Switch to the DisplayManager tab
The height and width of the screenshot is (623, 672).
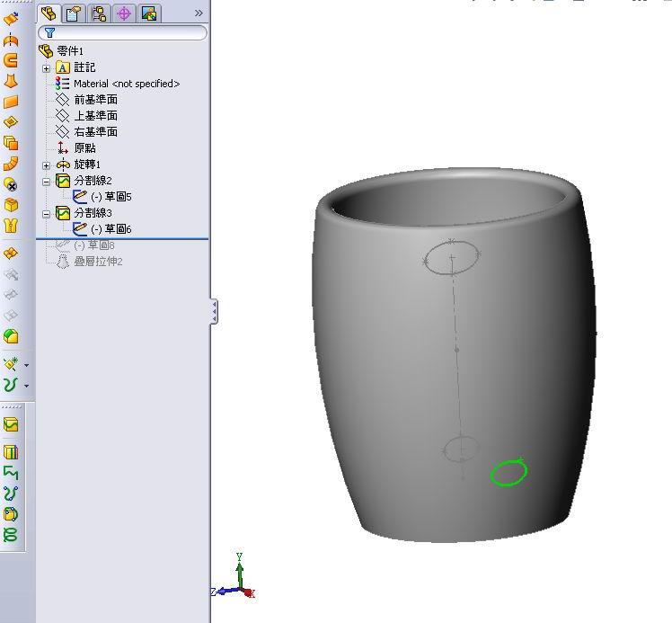[x=149, y=13]
